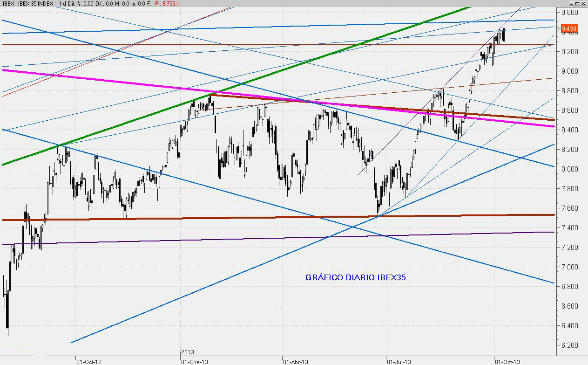
Task: Click the red P: 8.733,1 value
Action: (x=167, y=4)
